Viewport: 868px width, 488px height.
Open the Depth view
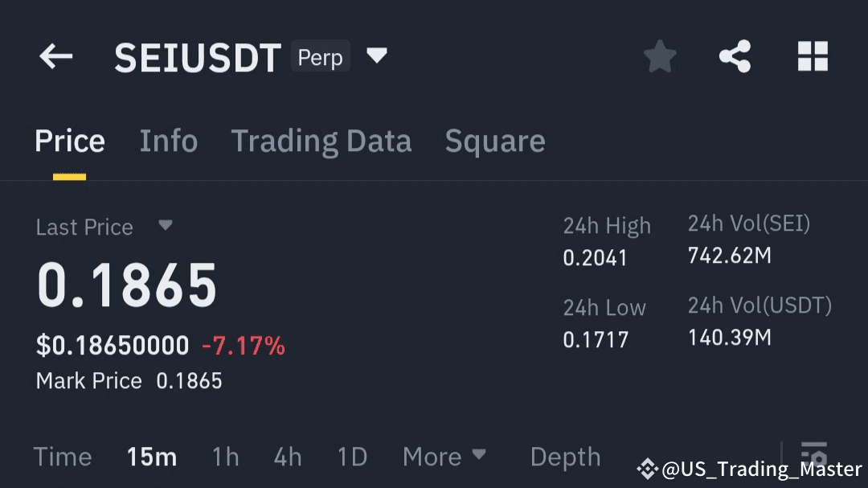(x=565, y=457)
